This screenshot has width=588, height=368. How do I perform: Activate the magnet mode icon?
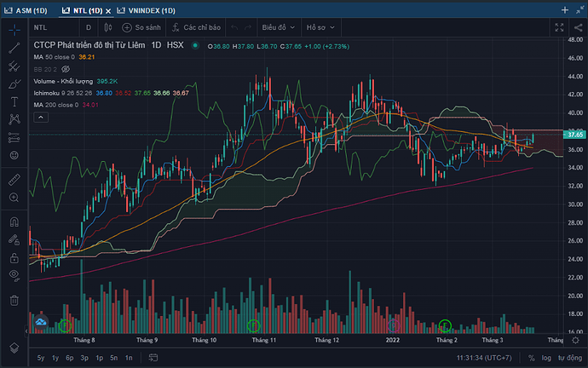click(14, 221)
